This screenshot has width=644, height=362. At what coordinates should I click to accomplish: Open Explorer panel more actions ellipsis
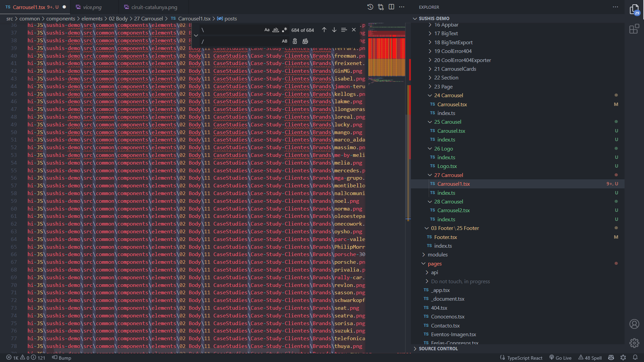615,7
